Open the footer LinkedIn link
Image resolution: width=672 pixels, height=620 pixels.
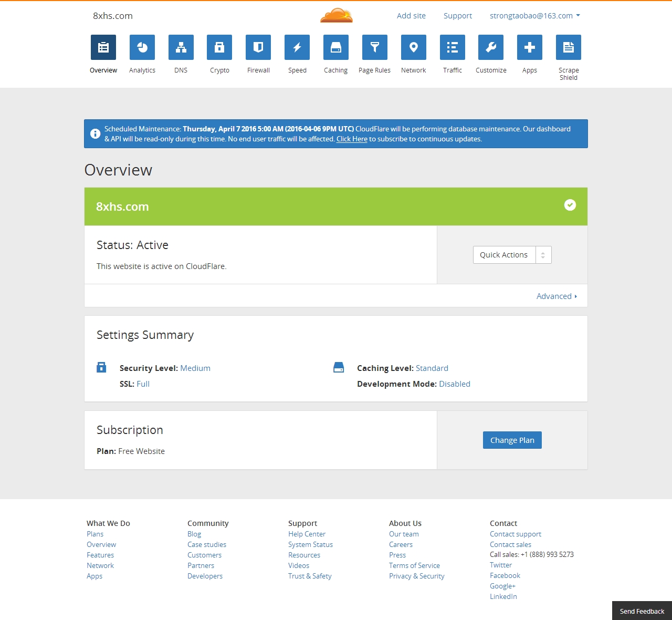tap(503, 596)
